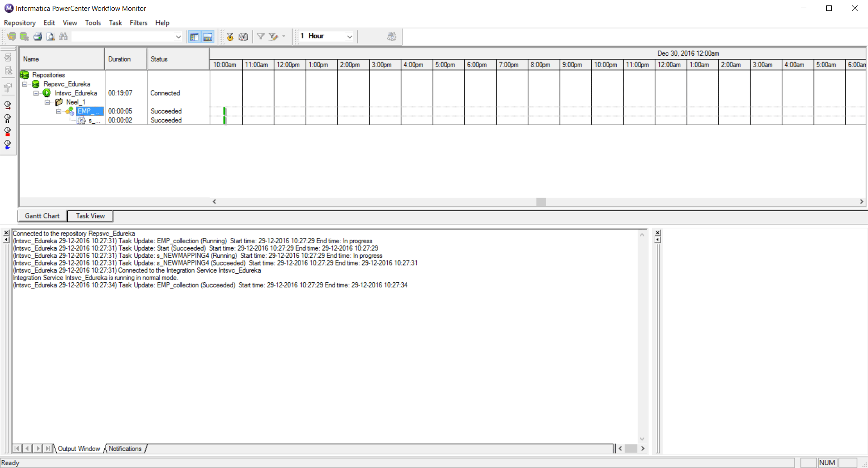Open the Tools menu
The width and height of the screenshot is (868, 468).
pos(93,23)
